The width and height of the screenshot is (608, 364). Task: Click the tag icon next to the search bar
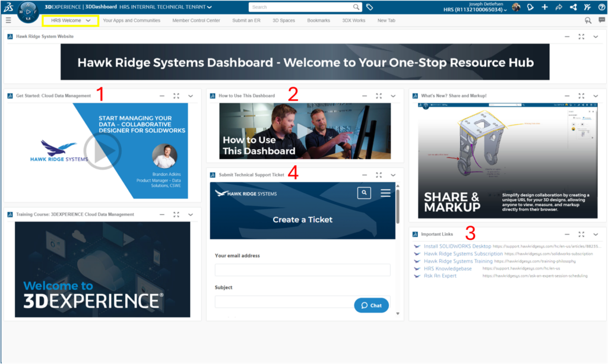[369, 7]
